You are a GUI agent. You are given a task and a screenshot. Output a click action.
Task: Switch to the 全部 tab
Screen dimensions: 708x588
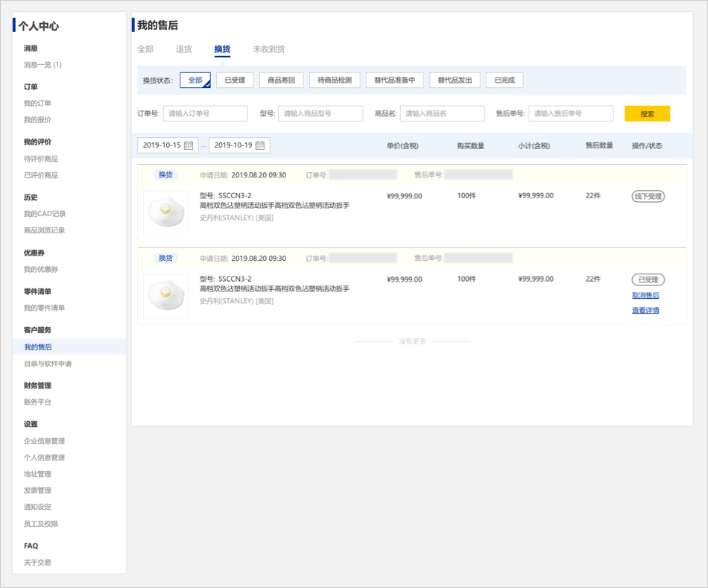[x=145, y=49]
